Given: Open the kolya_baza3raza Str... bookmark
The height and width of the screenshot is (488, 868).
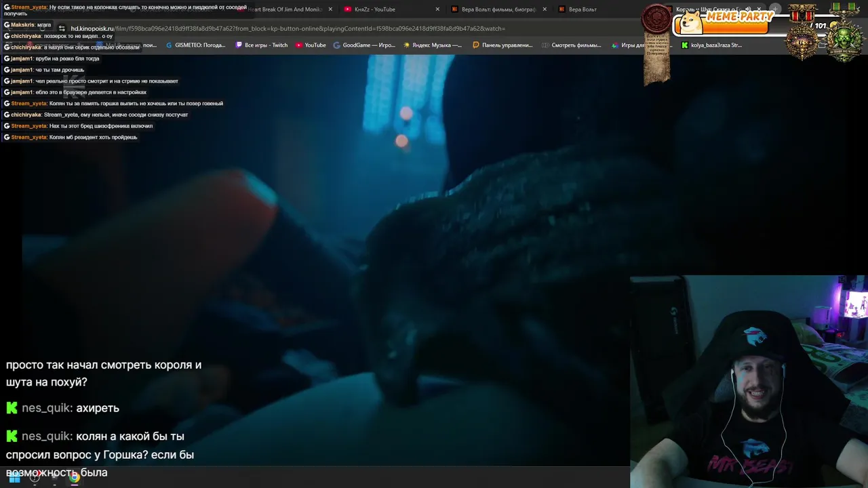Looking at the screenshot, I should [711, 45].
